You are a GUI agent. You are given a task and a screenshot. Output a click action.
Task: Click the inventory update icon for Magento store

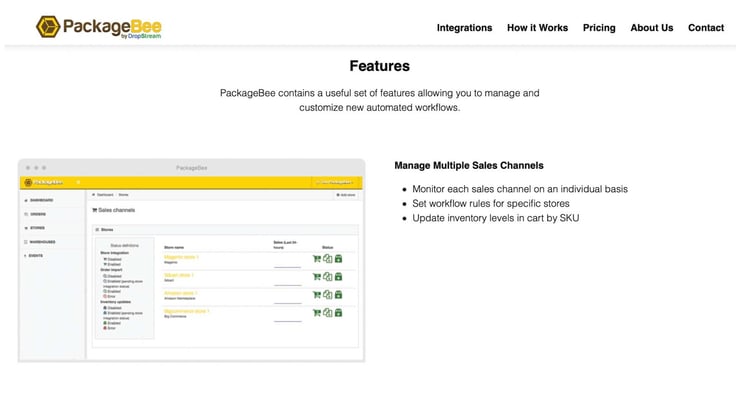click(x=338, y=259)
